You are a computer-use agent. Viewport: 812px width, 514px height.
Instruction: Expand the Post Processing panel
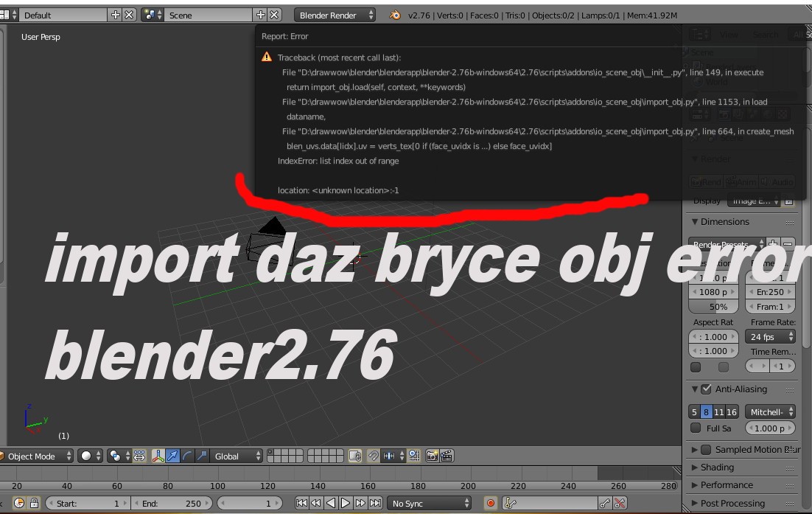[x=694, y=503]
